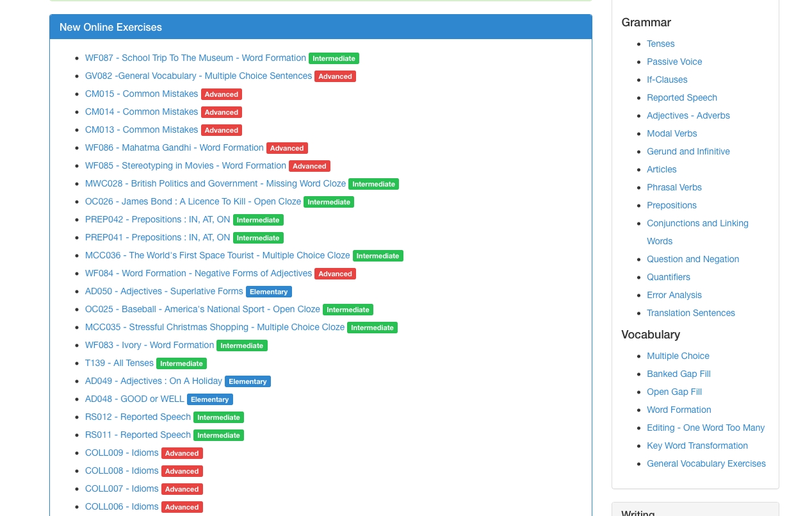Go to Tenses grammar section
The height and width of the screenshot is (516, 812).
click(660, 44)
